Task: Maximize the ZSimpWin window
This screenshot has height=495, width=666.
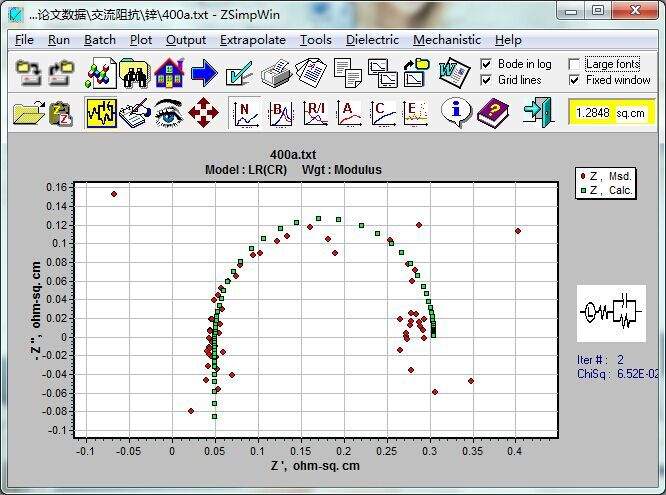Action: (x=598, y=11)
